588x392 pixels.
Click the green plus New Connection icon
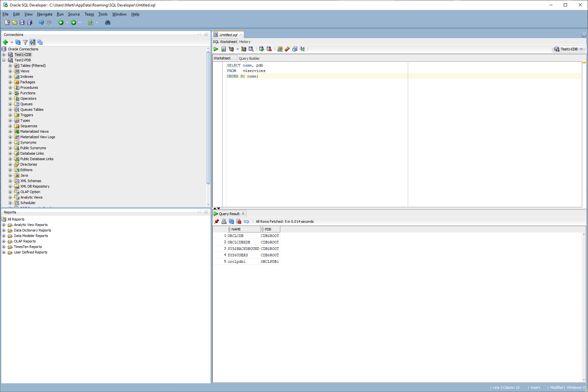(5, 42)
